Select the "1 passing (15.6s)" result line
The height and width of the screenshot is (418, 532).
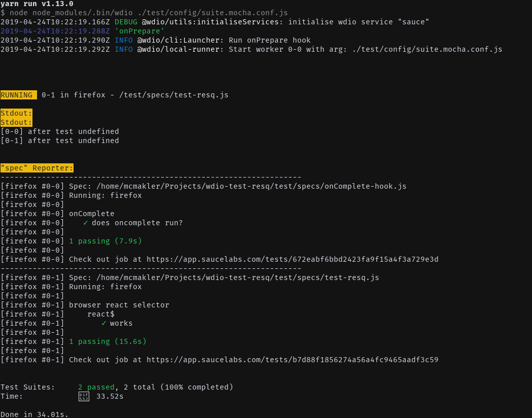(108, 341)
